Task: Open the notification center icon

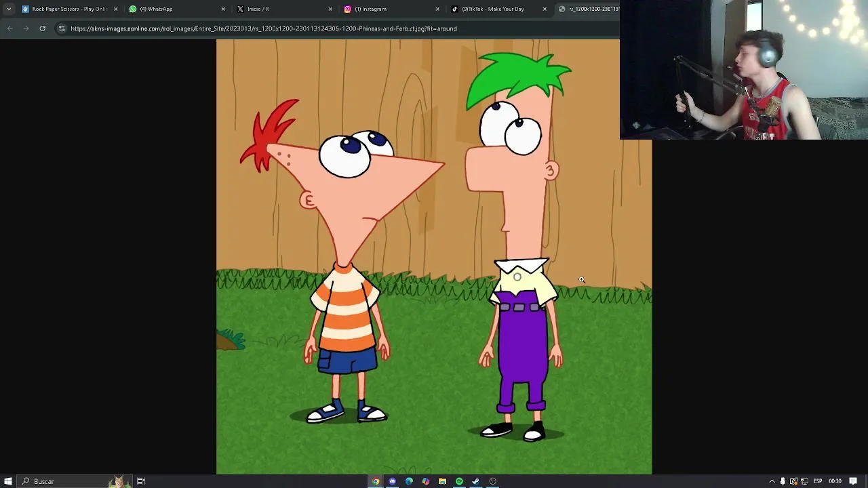Action: point(853,481)
